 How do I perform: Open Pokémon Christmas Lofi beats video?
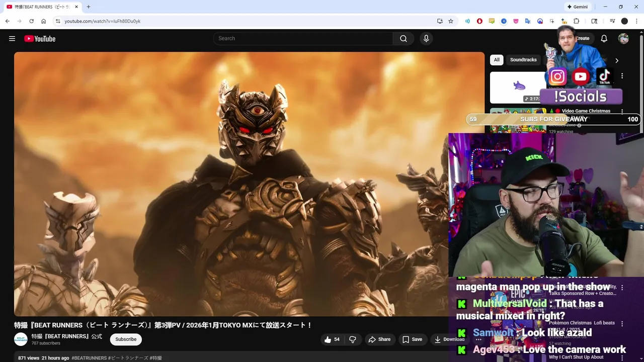(582, 323)
